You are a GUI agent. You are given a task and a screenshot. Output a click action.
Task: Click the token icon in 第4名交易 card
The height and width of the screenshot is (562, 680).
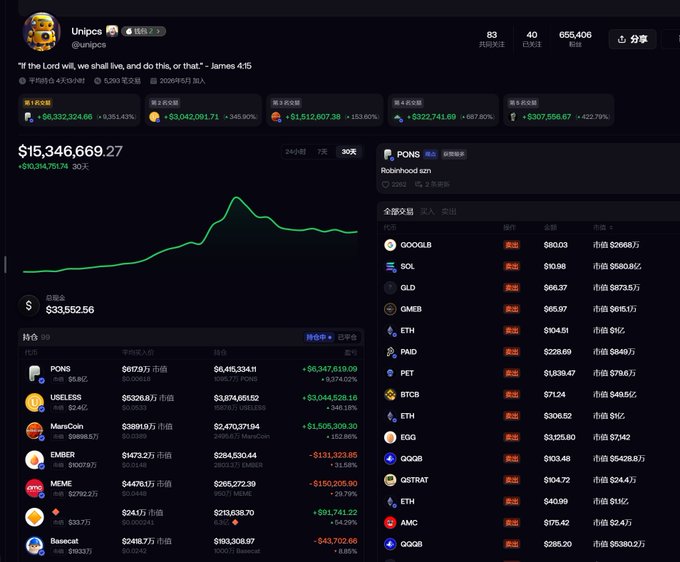[398, 117]
